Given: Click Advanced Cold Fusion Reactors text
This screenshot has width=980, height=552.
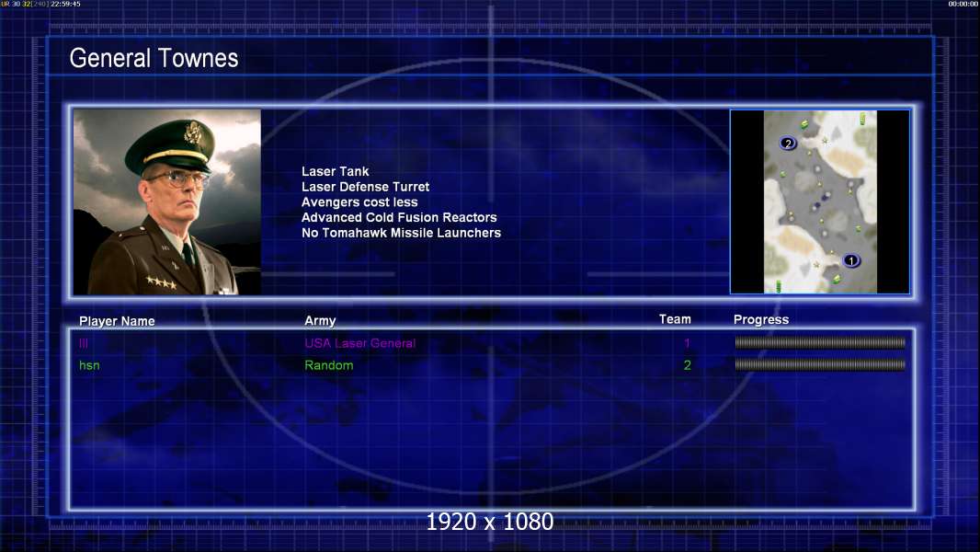Looking at the screenshot, I should point(399,217).
